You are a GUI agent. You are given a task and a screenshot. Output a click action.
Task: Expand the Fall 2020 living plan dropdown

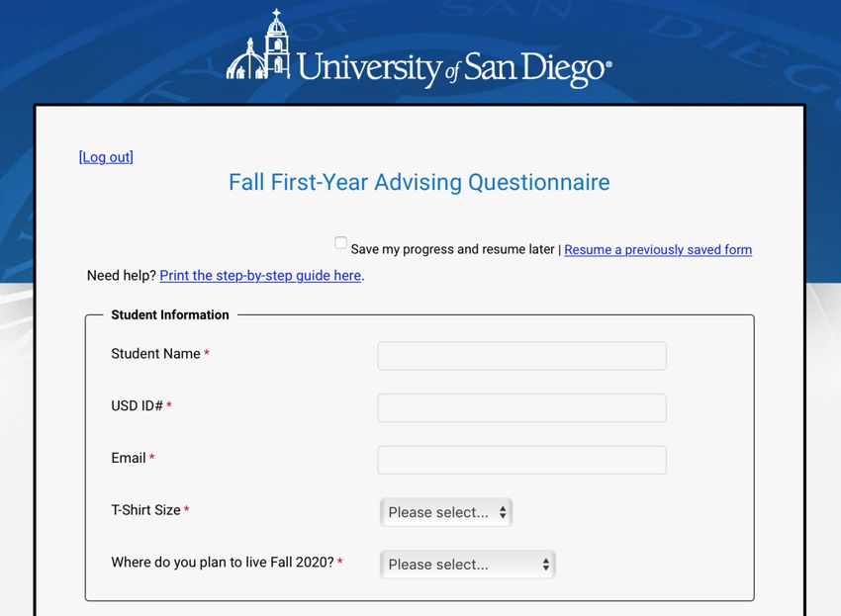point(468,564)
